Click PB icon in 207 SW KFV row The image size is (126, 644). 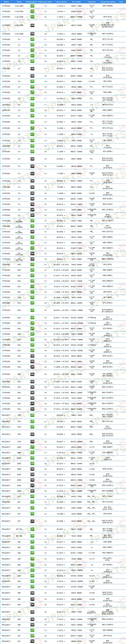click(x=32, y=529)
